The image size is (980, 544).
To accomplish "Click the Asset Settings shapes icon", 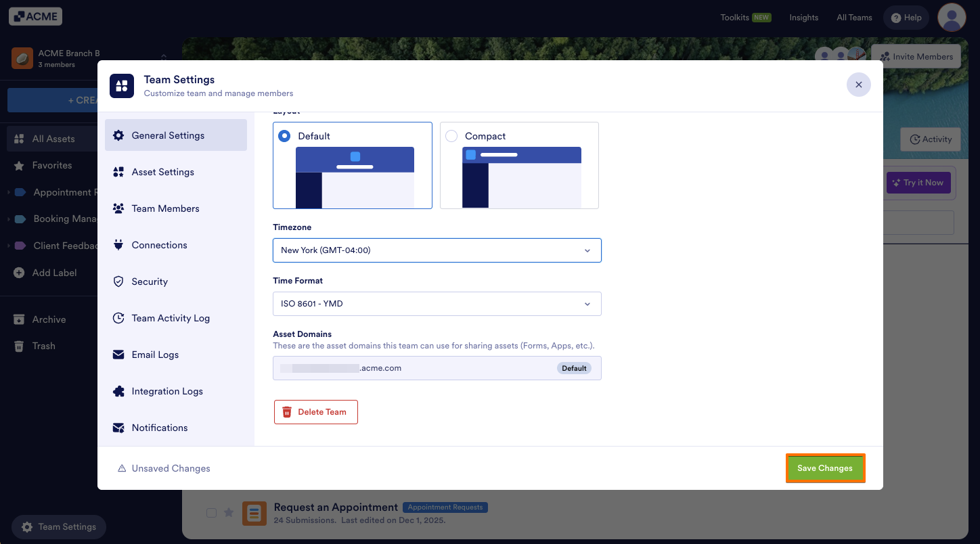I will (x=118, y=172).
